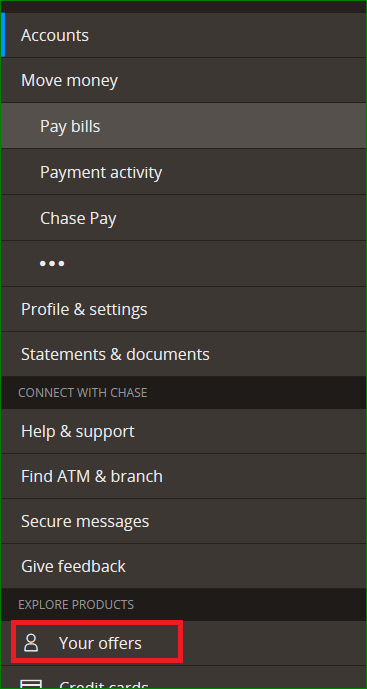
Task: Open Help & support
Action: click(184, 432)
